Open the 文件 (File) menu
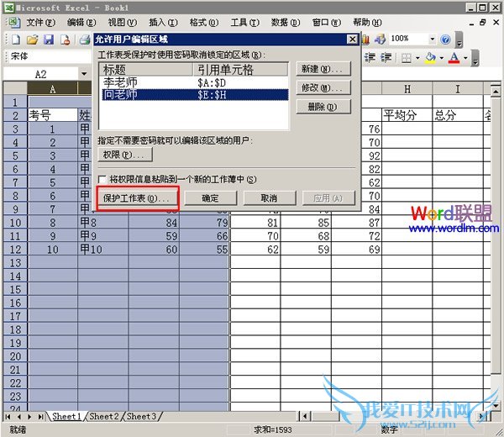Viewport: 504px width, 437px height. [x=41, y=23]
